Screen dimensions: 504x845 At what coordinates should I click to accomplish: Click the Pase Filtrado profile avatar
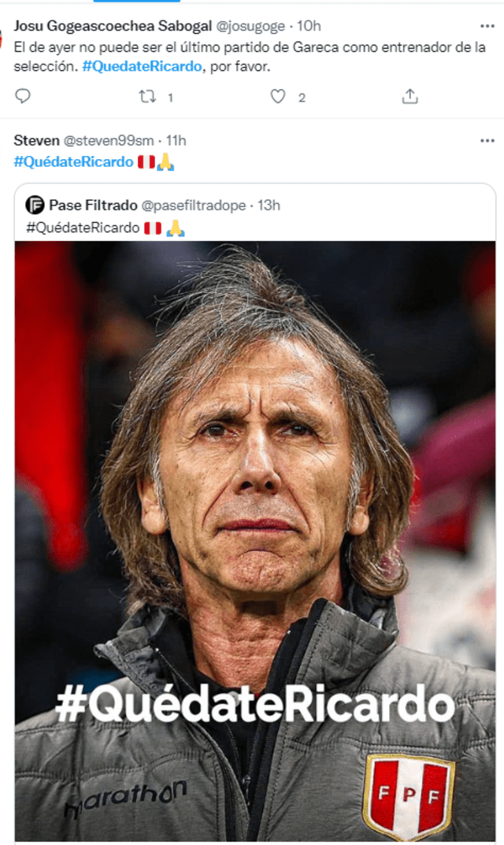35,206
